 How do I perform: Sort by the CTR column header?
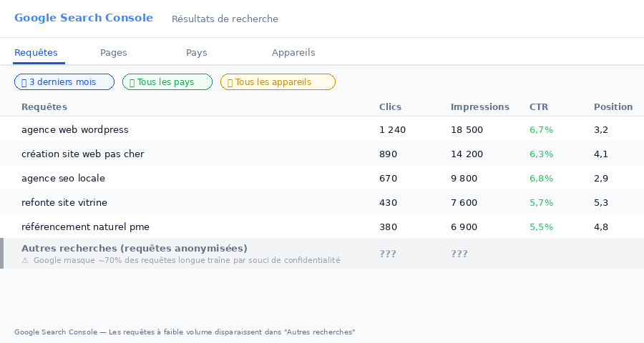pyautogui.click(x=539, y=107)
